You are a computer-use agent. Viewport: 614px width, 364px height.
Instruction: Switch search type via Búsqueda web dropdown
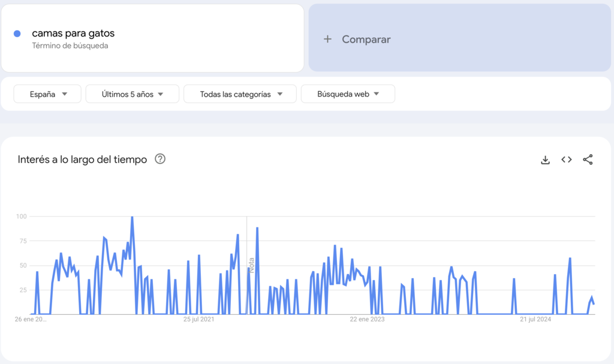click(348, 94)
